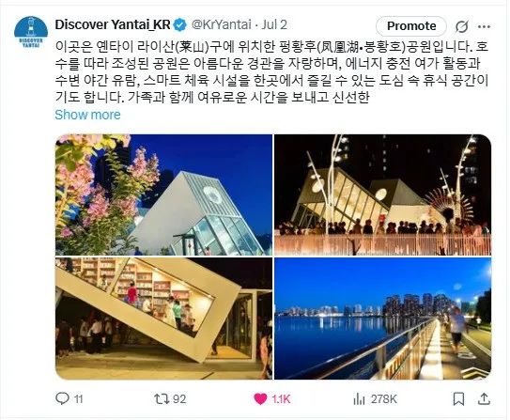Click the blue verified badge
Screen dimensions: 510x420
(x=180, y=25)
